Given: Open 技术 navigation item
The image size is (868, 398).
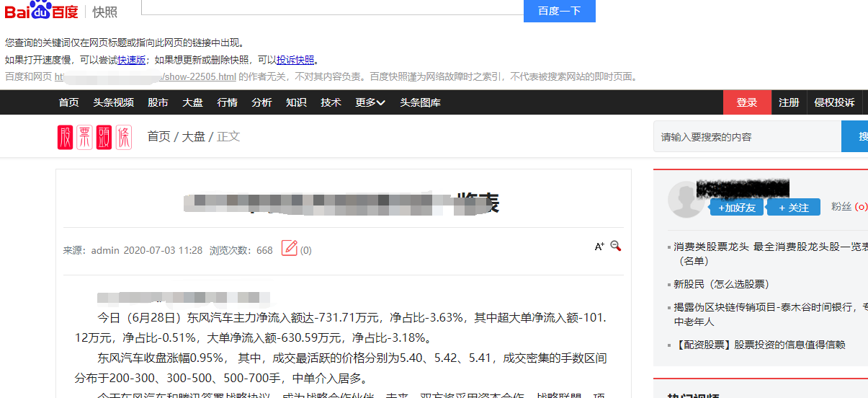Looking at the screenshot, I should [x=331, y=102].
